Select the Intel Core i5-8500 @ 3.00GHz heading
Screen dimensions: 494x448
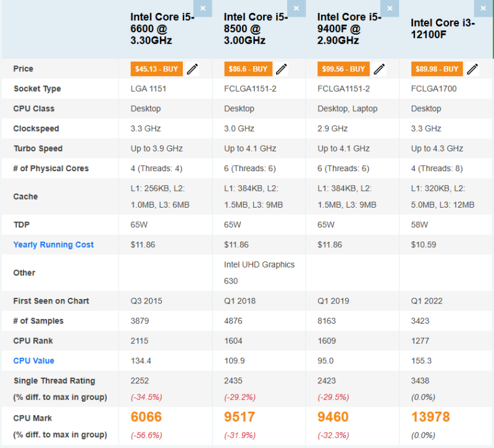[256, 28]
